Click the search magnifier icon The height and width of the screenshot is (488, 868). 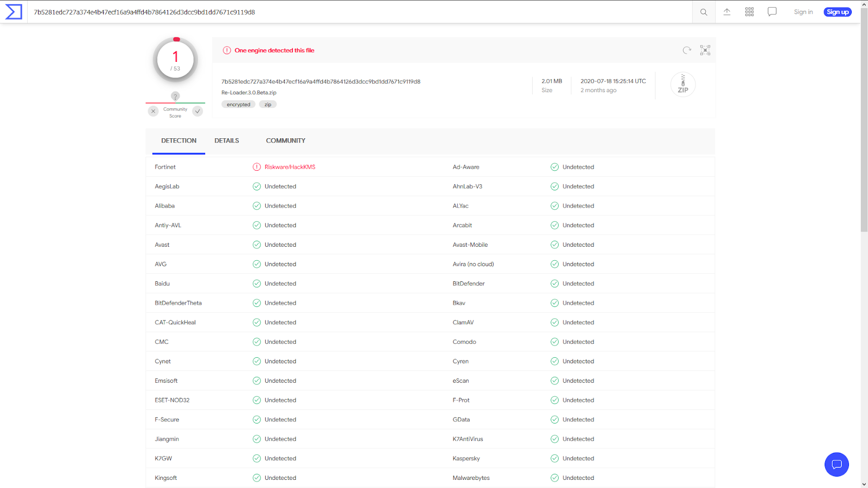click(x=704, y=12)
